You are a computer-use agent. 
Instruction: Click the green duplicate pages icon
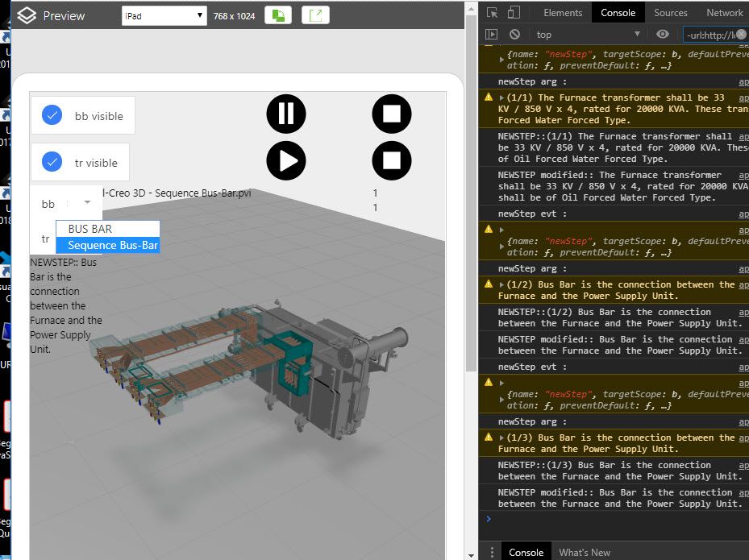click(277, 15)
